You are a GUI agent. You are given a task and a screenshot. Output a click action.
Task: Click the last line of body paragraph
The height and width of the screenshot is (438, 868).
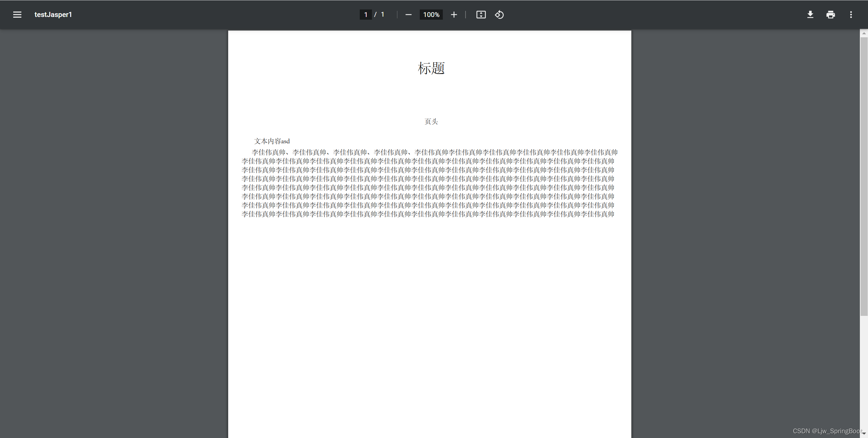pos(428,214)
